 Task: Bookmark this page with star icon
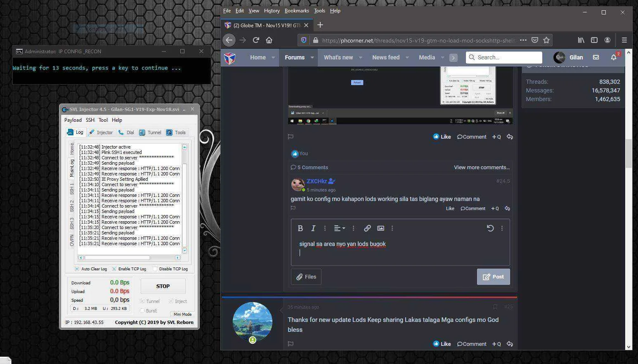click(x=546, y=40)
